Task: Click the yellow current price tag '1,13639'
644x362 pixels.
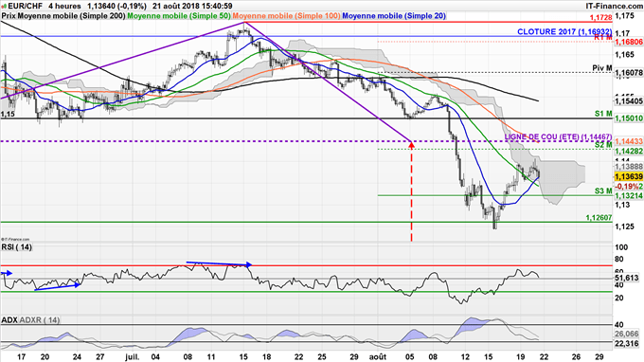Action: (629, 176)
